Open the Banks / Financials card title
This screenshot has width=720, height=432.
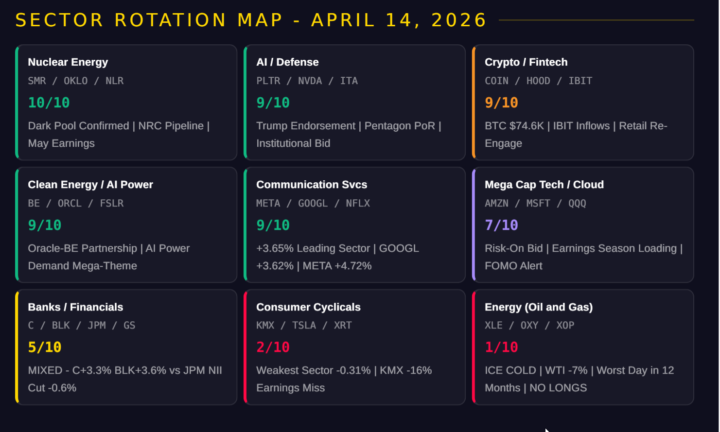point(75,307)
